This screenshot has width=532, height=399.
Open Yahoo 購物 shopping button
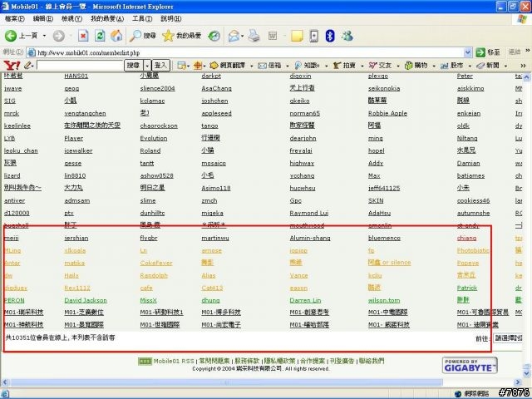click(x=416, y=65)
